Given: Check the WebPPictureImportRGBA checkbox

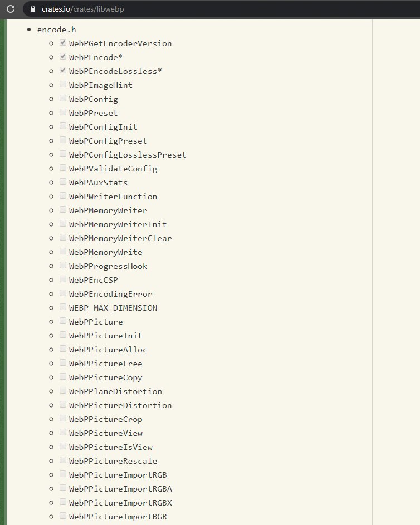Looking at the screenshot, I should click(x=63, y=488).
